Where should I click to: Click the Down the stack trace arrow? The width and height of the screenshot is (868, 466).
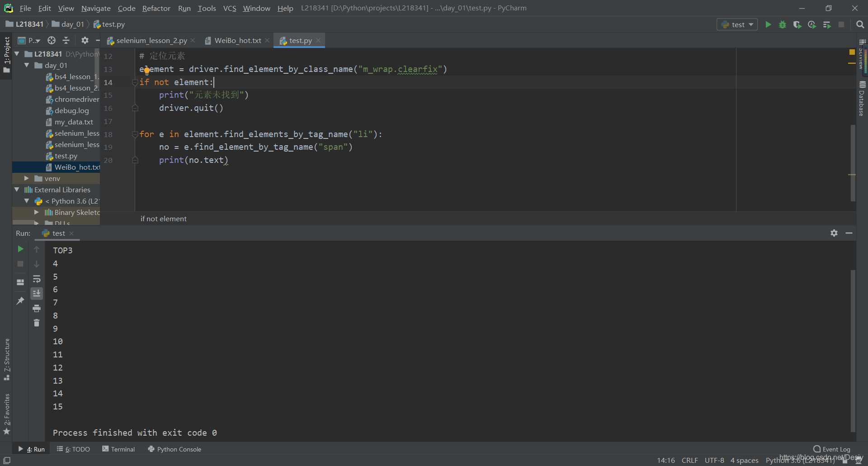[x=37, y=264]
